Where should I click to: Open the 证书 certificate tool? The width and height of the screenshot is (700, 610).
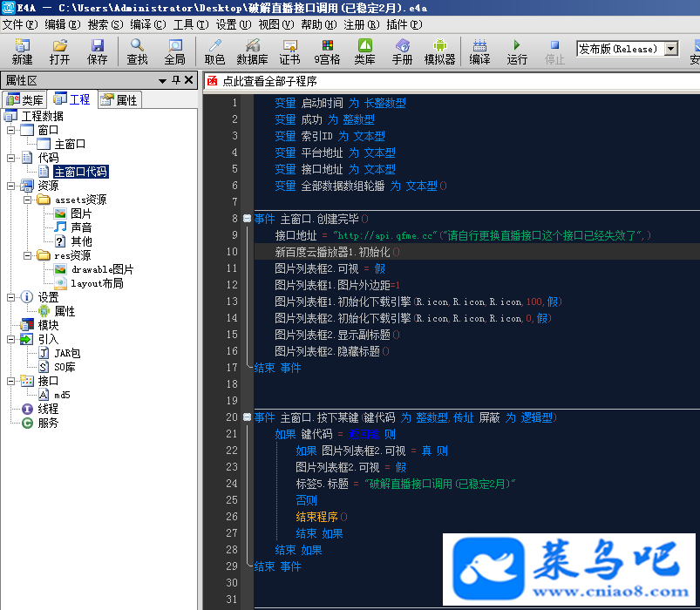(289, 51)
